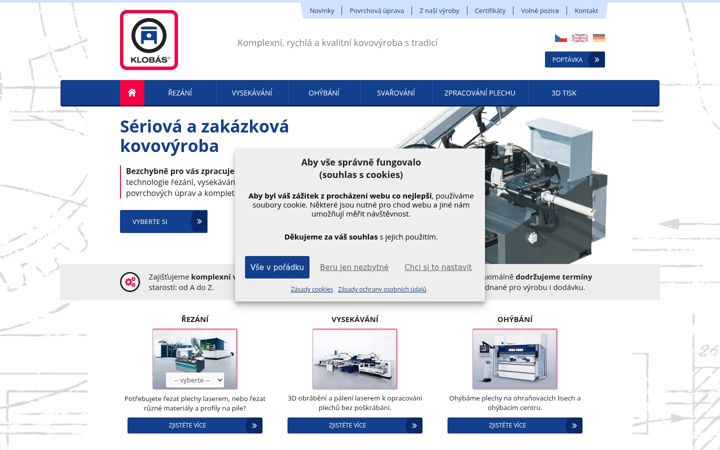Open the Zásady cookies link

pos(312,289)
